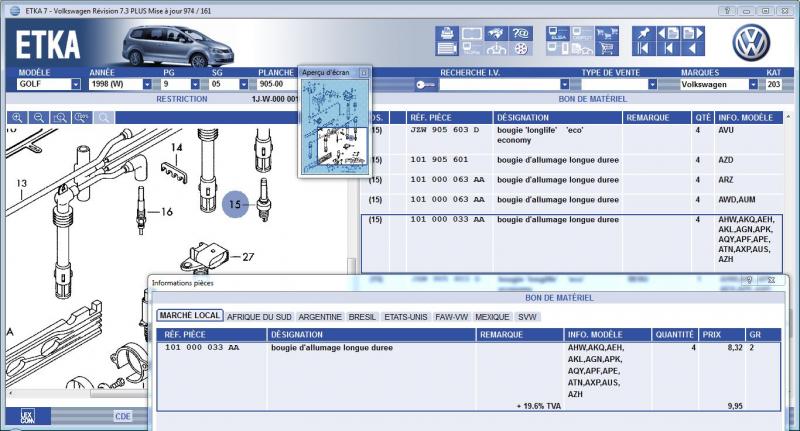Click the blank screen icon in toolbar
The image size is (800, 431).
[472, 34]
